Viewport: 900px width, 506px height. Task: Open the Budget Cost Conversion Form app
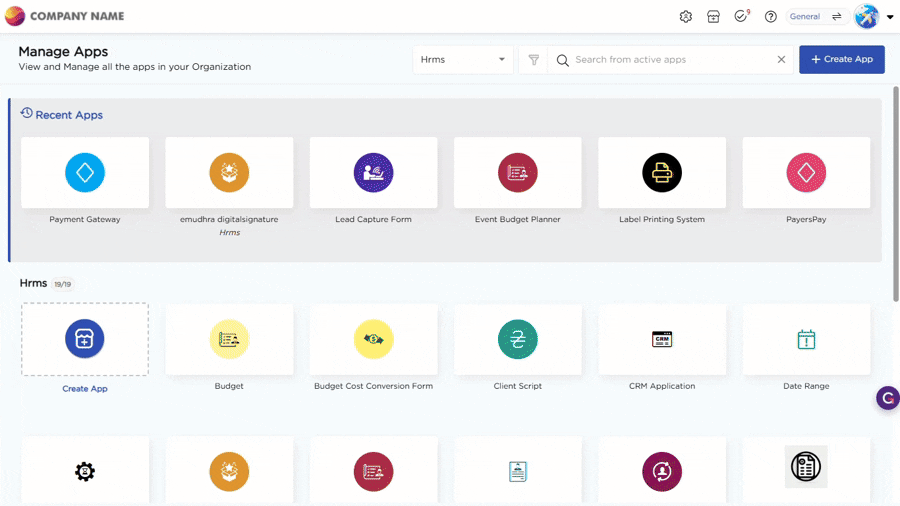tap(373, 340)
